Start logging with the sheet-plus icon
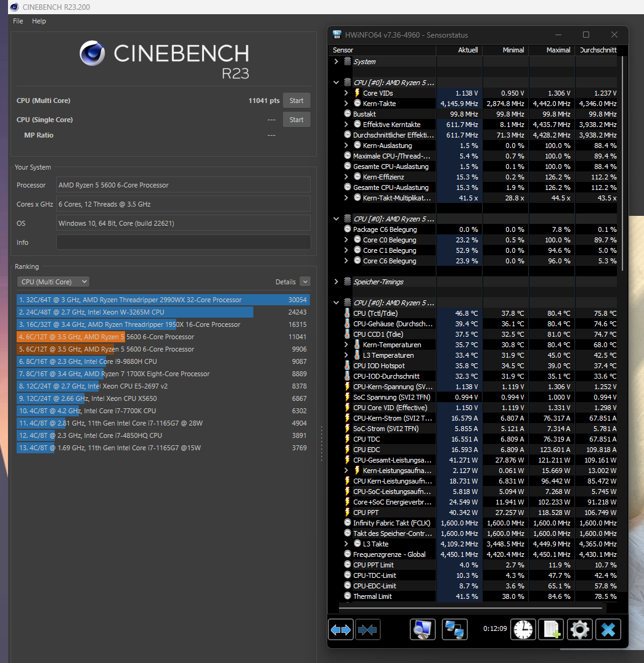The height and width of the screenshot is (663, 644). point(552,630)
